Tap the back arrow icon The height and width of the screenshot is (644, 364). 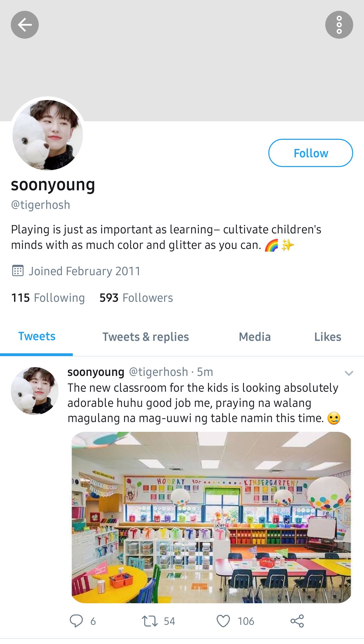(x=25, y=25)
